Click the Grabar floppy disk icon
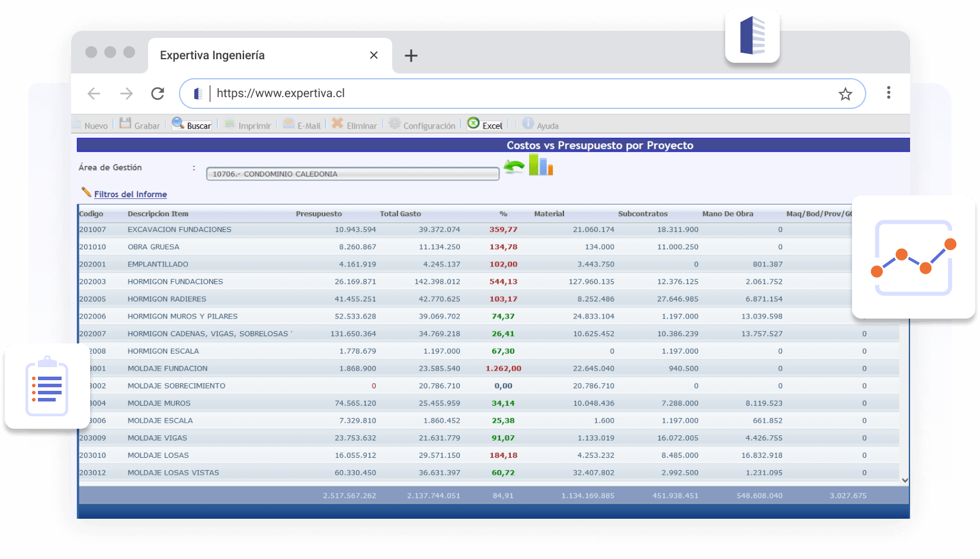This screenshot has width=980, height=559. 125,123
